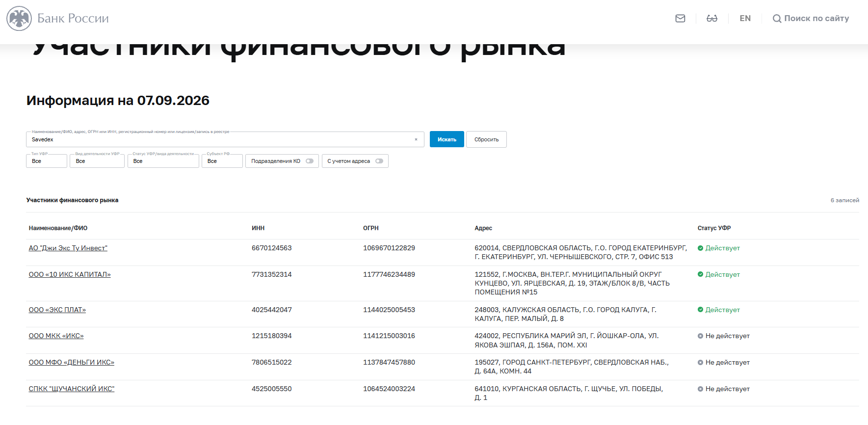Toggle the Подразделения КО switch
Screen dimensions: 868x425
pyautogui.click(x=309, y=161)
